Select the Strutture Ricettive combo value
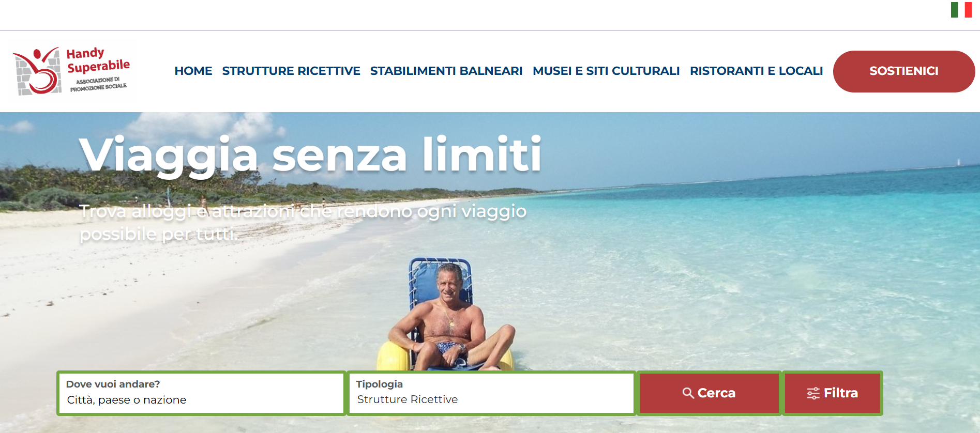Screen dimensions: 980x433 pyautogui.click(x=408, y=399)
